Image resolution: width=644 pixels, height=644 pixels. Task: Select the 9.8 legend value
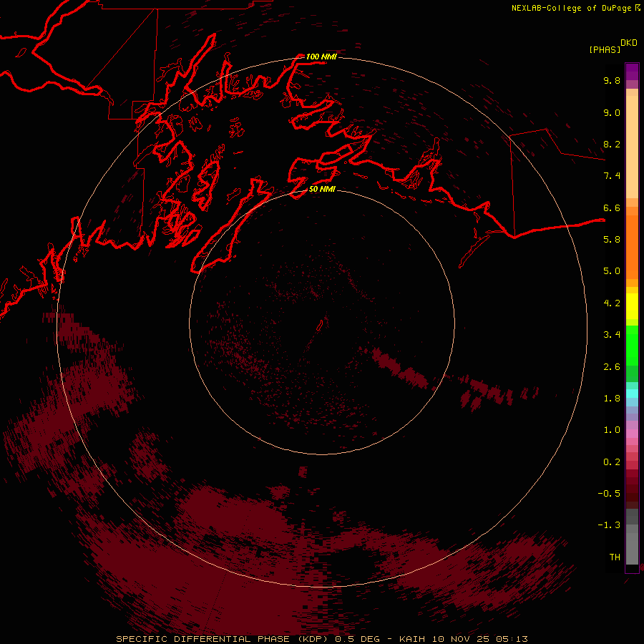[x=612, y=80]
